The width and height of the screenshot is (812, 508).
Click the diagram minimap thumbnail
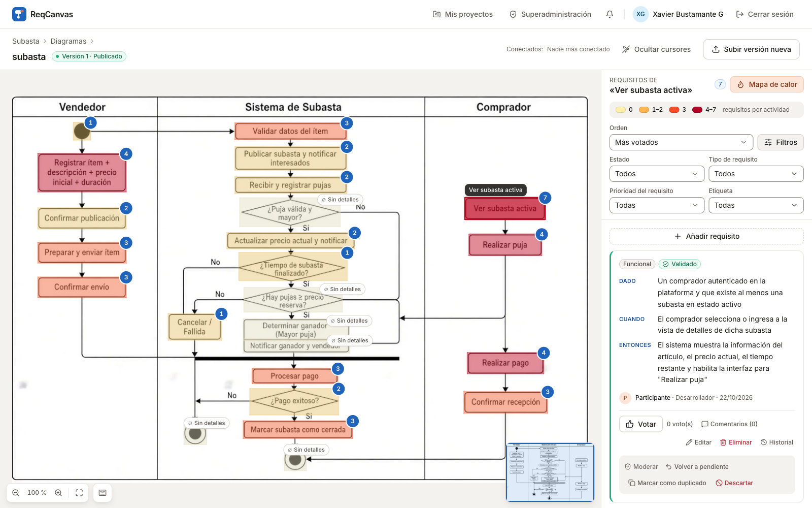point(550,472)
